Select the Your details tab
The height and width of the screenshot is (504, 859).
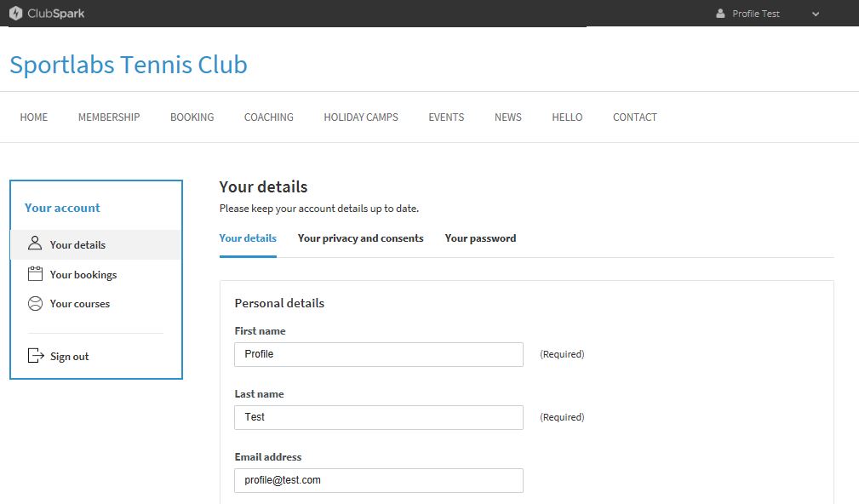[248, 238]
